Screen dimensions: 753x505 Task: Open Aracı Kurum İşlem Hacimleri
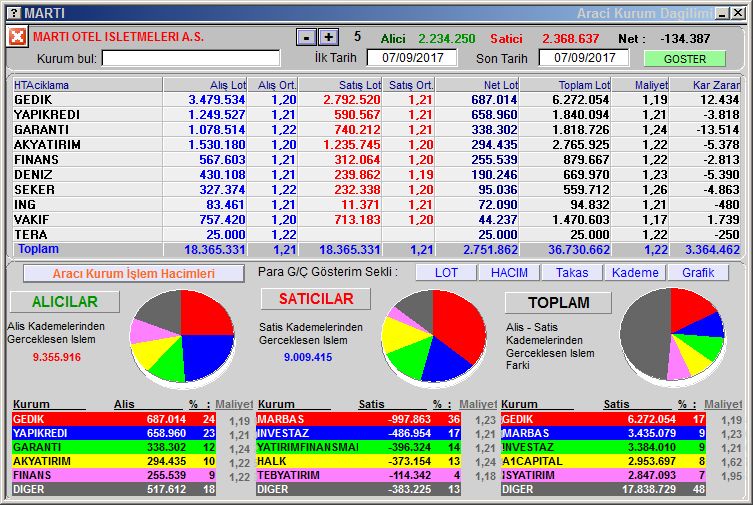click(134, 274)
